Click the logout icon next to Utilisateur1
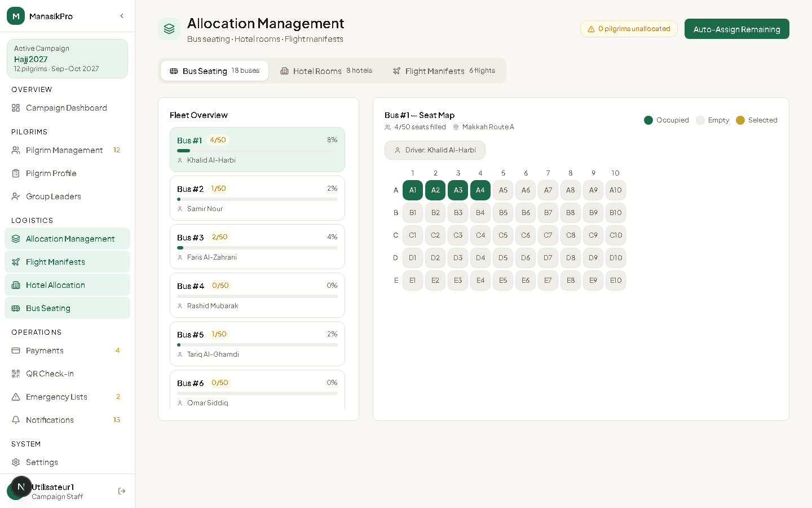This screenshot has height=508, width=812. coord(122,491)
